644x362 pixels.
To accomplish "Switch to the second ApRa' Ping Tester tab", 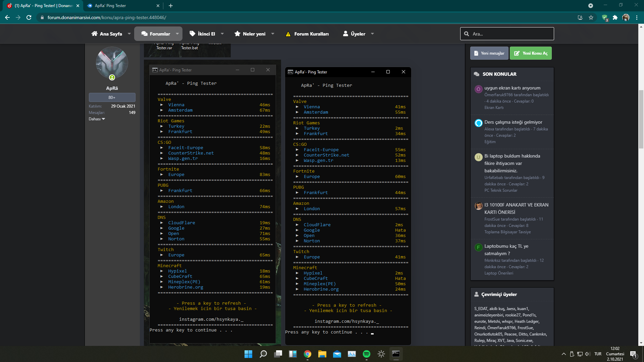I will [x=122, y=6].
